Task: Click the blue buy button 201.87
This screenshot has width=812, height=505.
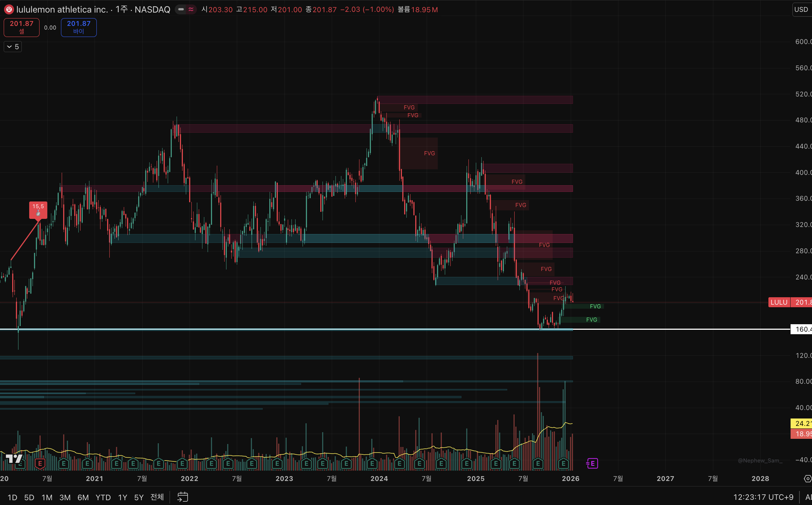Action: [x=79, y=27]
